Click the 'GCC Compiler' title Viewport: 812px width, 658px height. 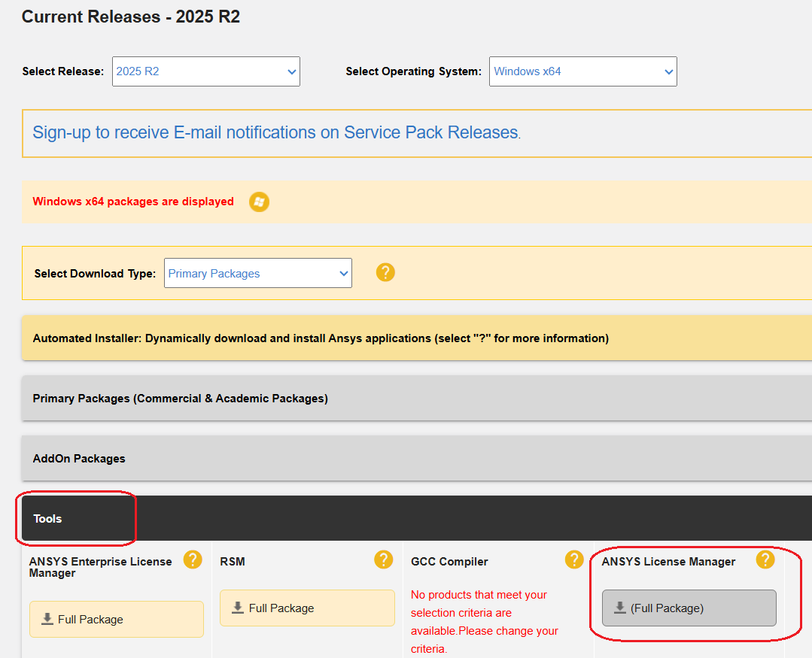tap(449, 562)
